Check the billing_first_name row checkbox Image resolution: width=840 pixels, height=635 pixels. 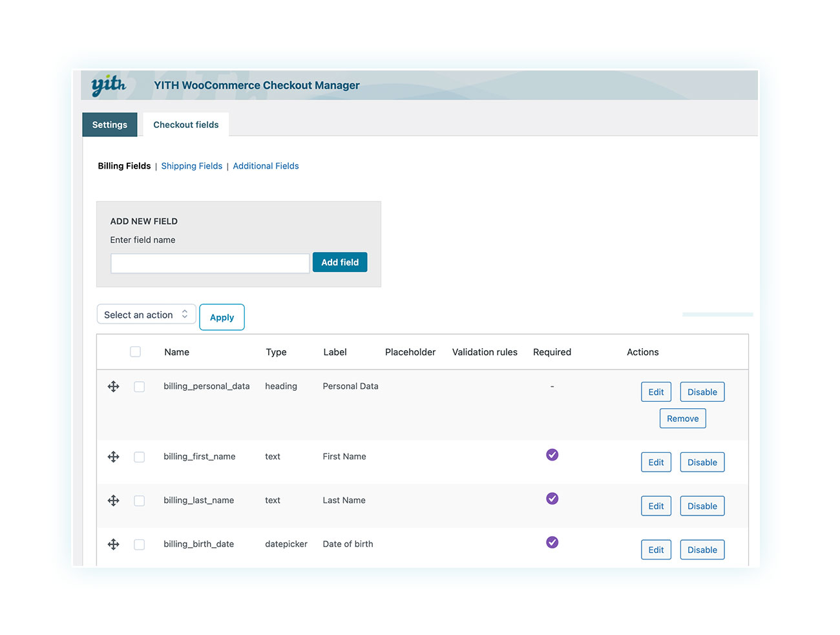[x=139, y=457]
